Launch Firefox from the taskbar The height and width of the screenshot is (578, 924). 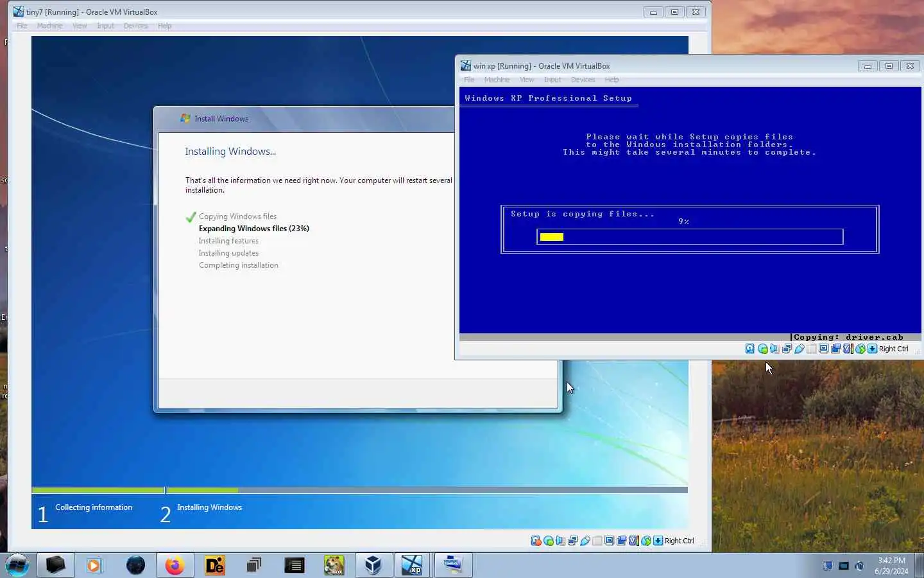pos(175,565)
